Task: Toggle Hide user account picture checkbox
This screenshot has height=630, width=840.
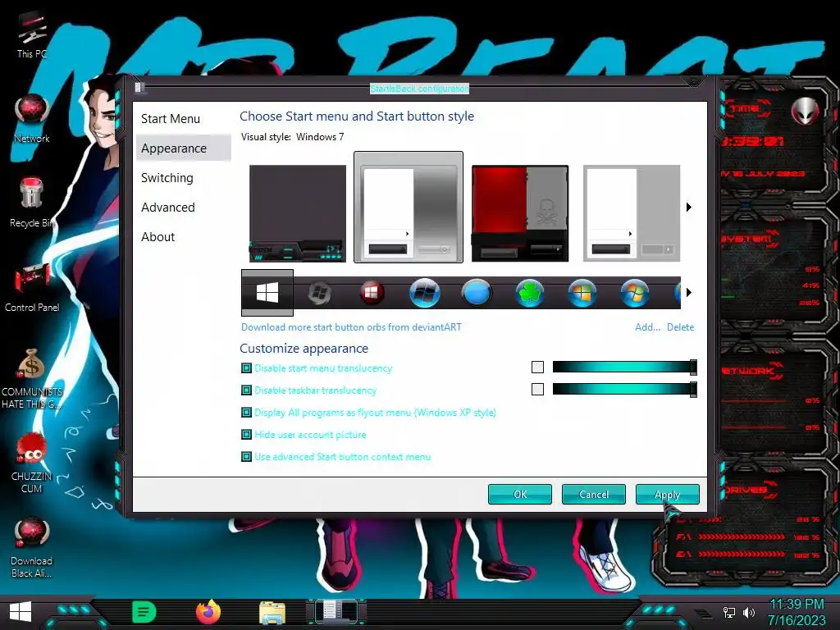Action: pyautogui.click(x=246, y=435)
